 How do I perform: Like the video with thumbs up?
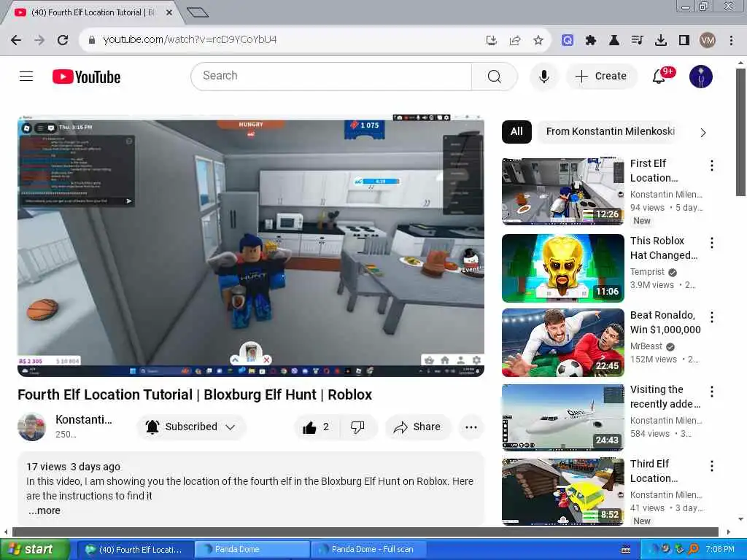click(317, 427)
